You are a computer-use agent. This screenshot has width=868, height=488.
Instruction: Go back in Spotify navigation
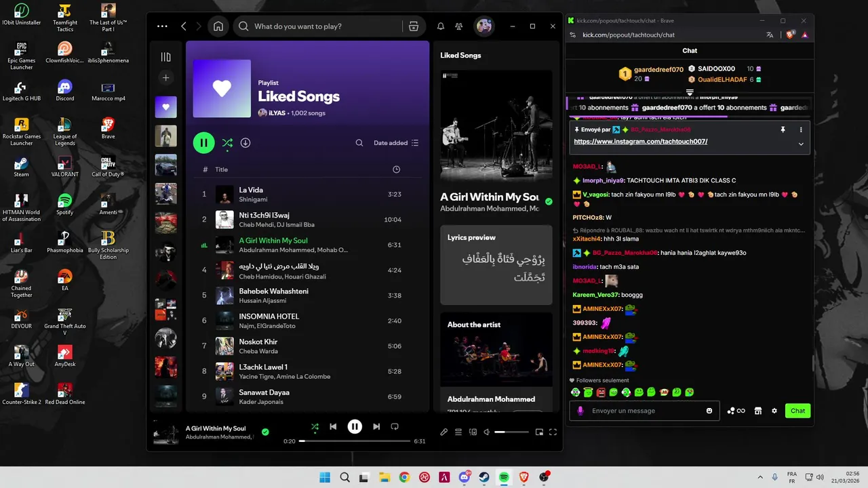pyautogui.click(x=184, y=26)
